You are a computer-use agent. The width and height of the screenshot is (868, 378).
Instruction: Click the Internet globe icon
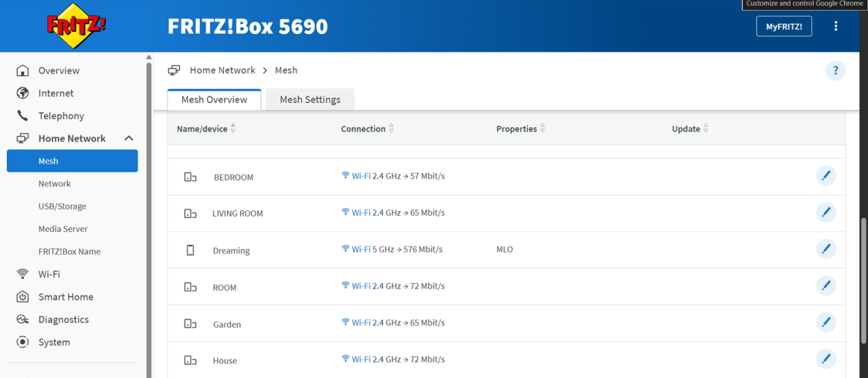point(22,93)
